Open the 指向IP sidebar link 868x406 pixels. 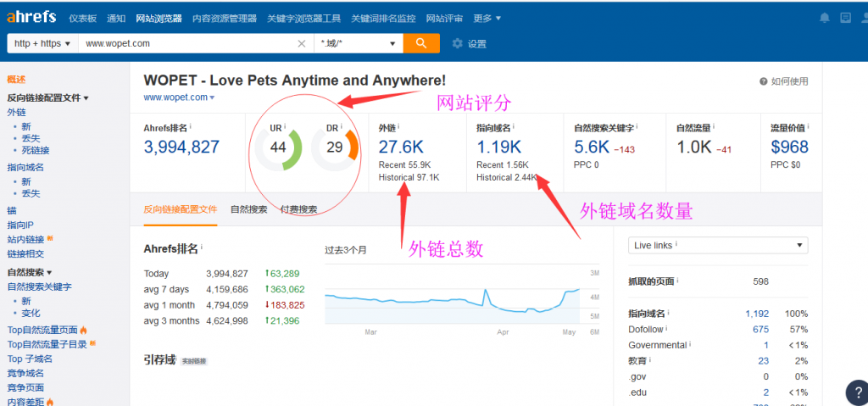coord(20,225)
